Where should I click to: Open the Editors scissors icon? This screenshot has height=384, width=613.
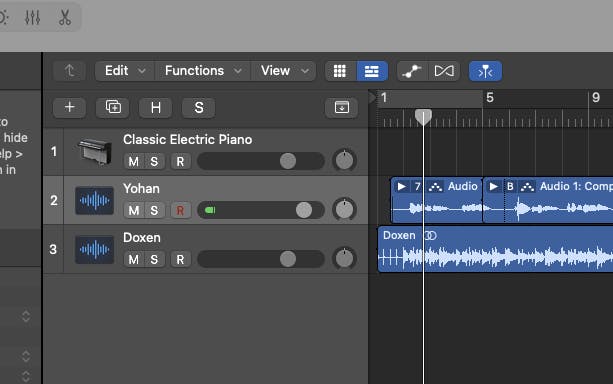point(65,18)
